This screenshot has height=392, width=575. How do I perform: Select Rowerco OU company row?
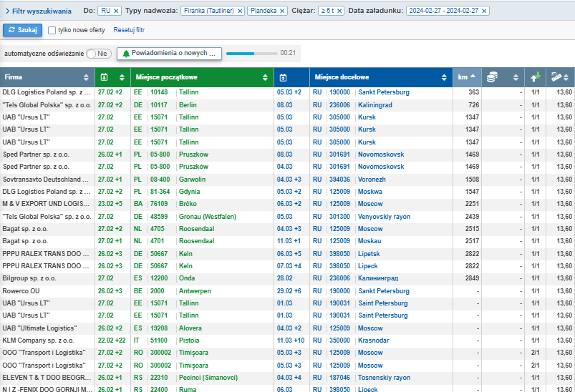pyautogui.click(x=21, y=291)
